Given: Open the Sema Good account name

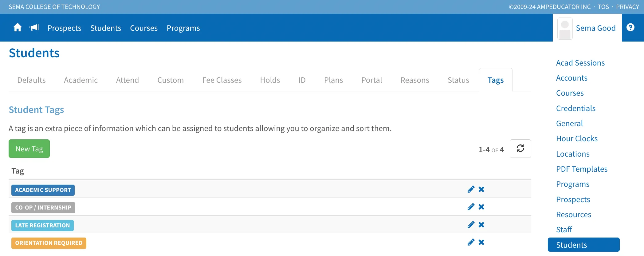Looking at the screenshot, I should click(x=596, y=28).
